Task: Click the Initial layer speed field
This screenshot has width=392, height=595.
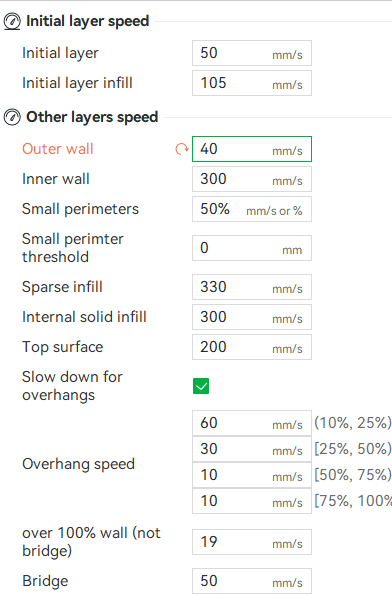Action: [x=252, y=53]
